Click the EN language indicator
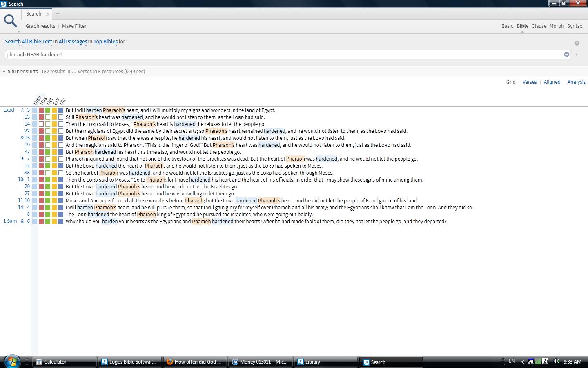Viewport: 588px width, 368px height. pyautogui.click(x=512, y=361)
